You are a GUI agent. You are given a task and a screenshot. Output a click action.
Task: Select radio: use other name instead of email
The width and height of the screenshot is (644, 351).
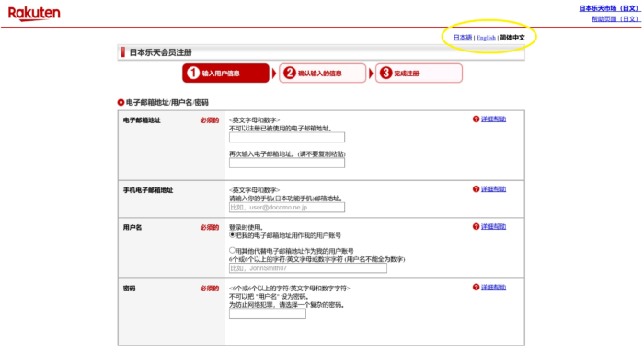tap(232, 250)
